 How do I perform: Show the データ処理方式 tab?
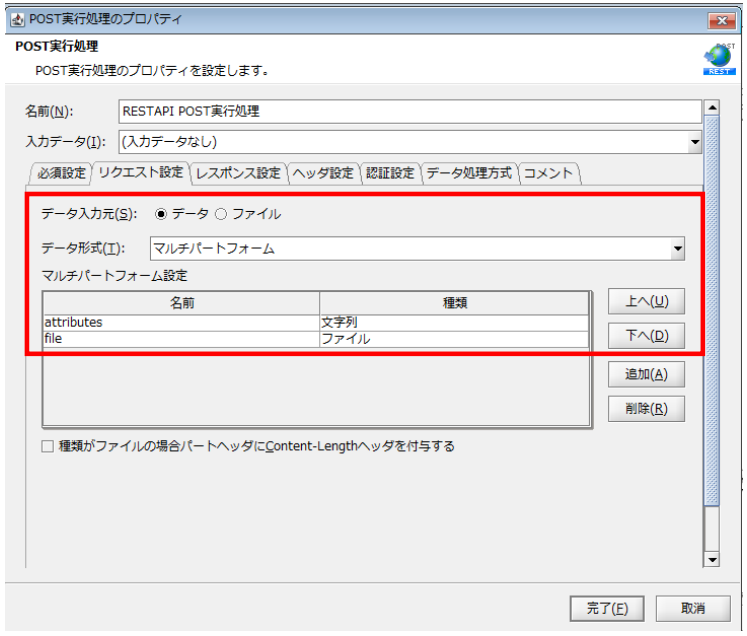(x=468, y=173)
